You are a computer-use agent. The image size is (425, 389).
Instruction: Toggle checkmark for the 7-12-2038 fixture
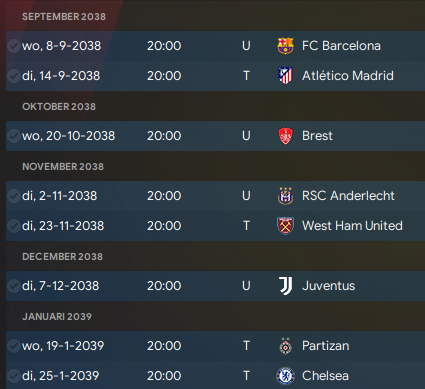click(14, 286)
